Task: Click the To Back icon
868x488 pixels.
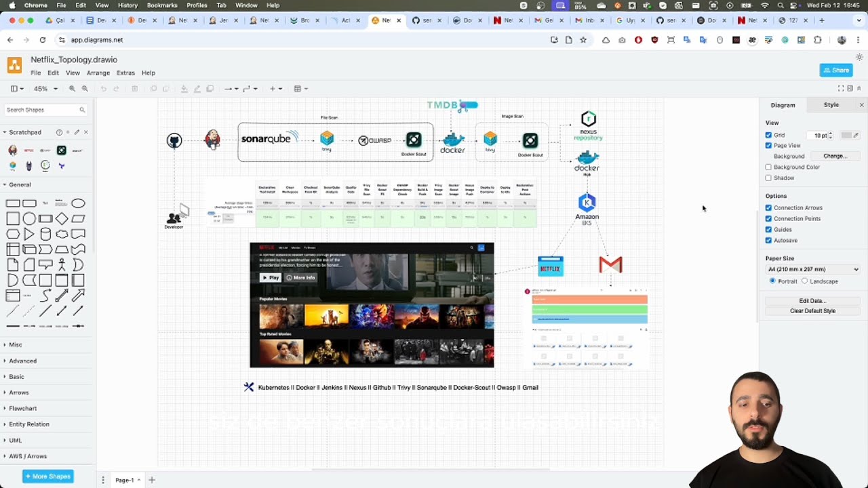Action: pos(165,89)
